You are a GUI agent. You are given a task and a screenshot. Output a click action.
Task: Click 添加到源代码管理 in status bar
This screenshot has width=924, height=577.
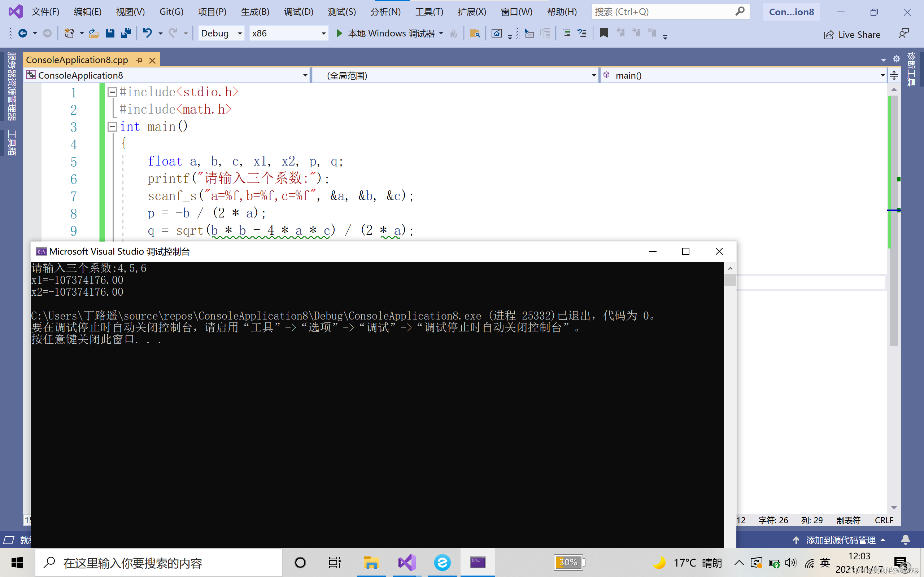coord(840,540)
